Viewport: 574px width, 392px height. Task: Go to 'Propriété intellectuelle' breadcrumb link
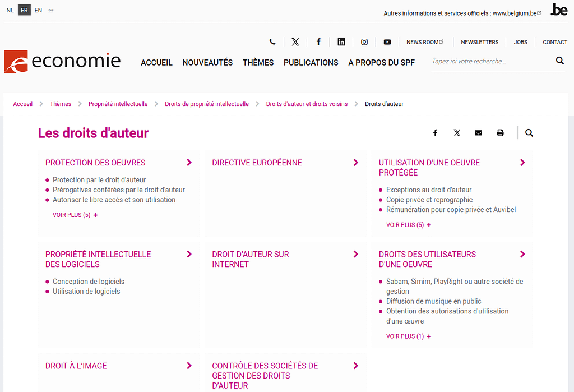[x=118, y=104]
